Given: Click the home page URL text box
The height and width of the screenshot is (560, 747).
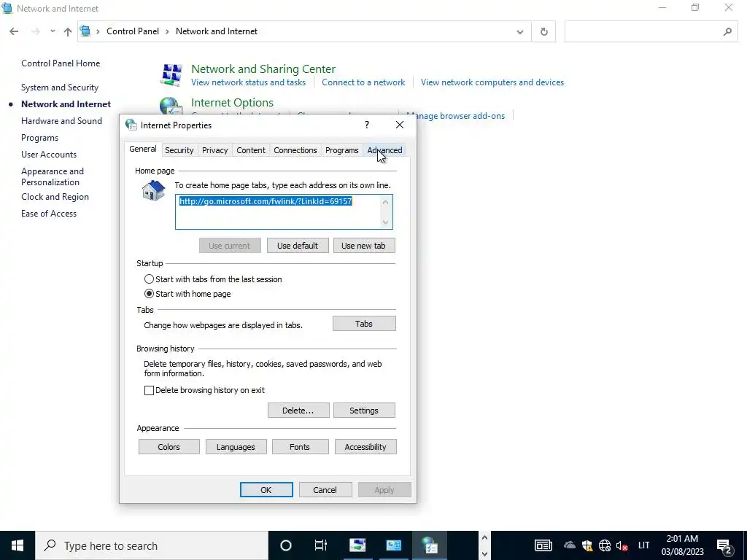Looking at the screenshot, I should [x=284, y=212].
